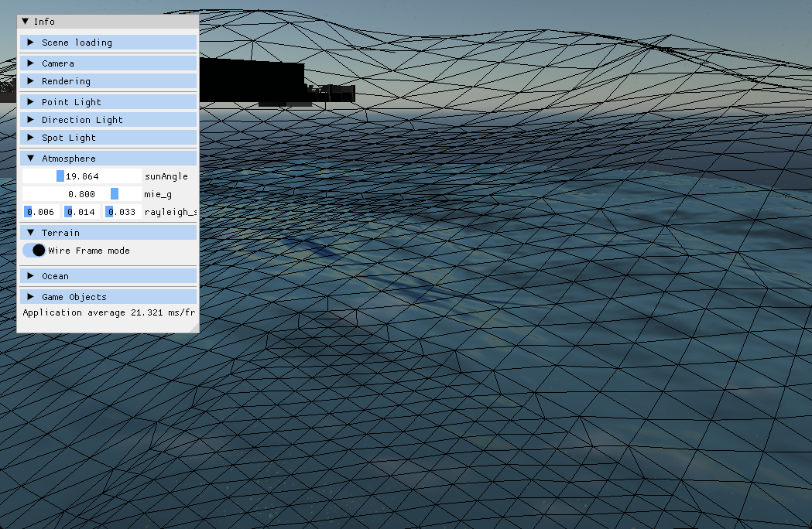Click the first rayleigh value 0.006
This screenshot has height=529, width=812.
(40, 212)
